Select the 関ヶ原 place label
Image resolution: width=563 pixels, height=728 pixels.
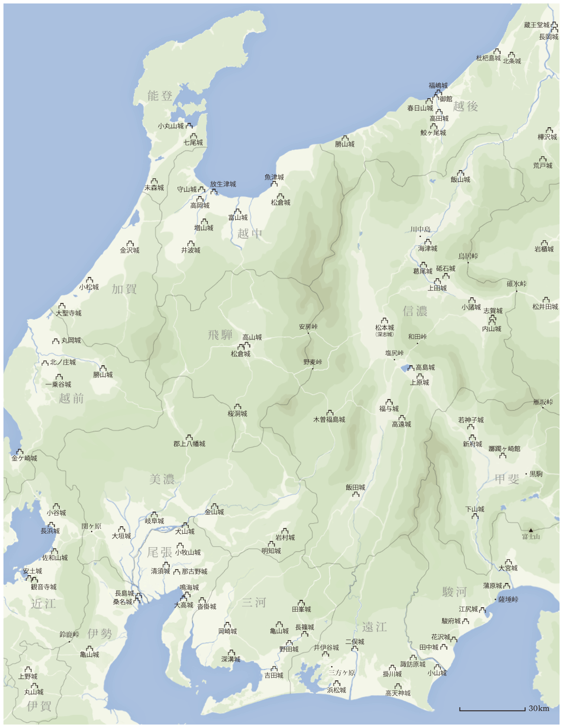(91, 526)
